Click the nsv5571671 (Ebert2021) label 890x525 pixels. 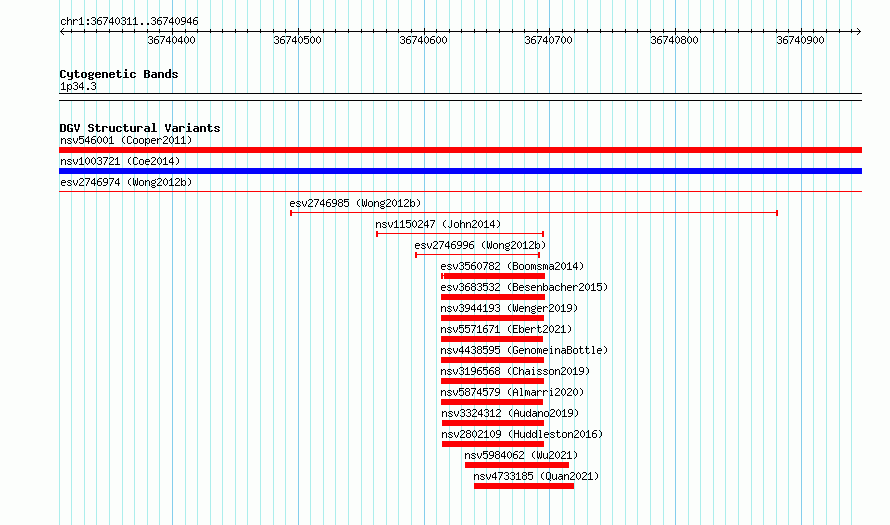point(506,329)
